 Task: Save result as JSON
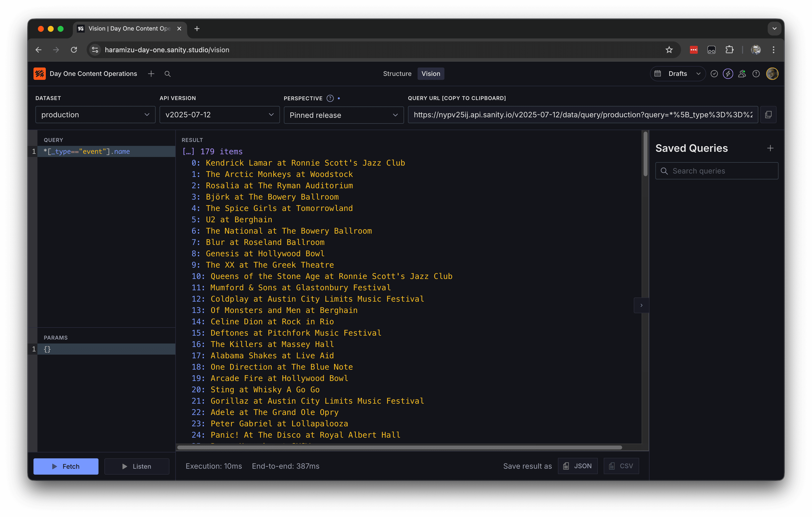click(x=577, y=466)
